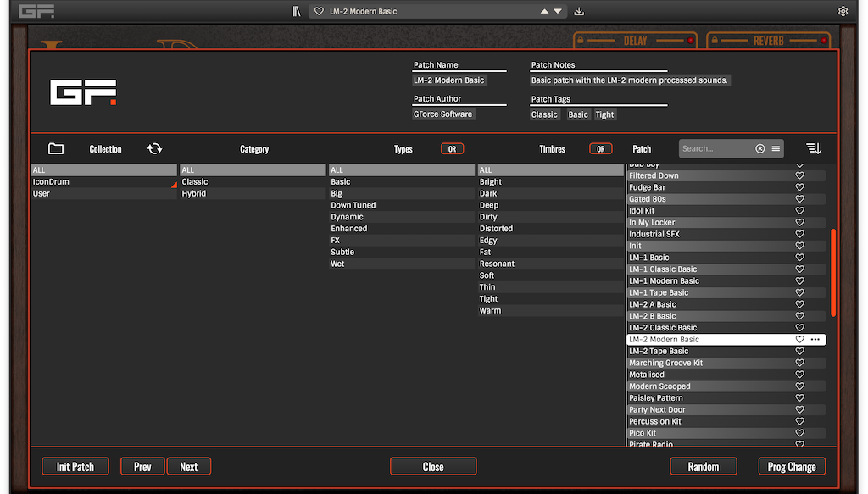Select the User collection
This screenshot has width=868, height=494.
pyautogui.click(x=104, y=193)
